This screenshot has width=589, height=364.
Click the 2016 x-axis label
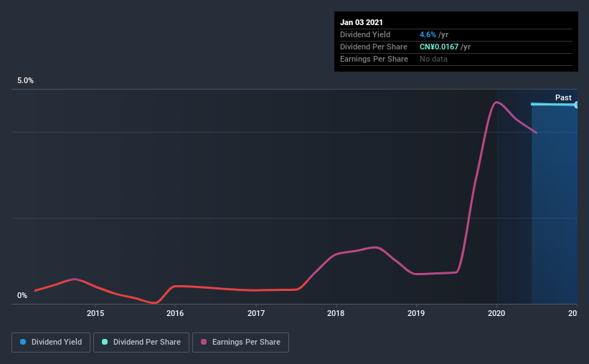pos(175,313)
